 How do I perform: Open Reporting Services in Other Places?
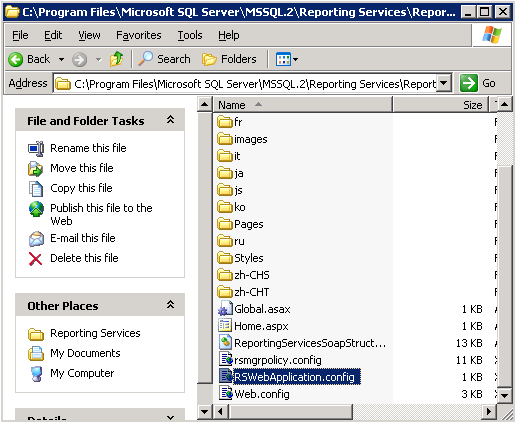pyautogui.click(x=95, y=333)
